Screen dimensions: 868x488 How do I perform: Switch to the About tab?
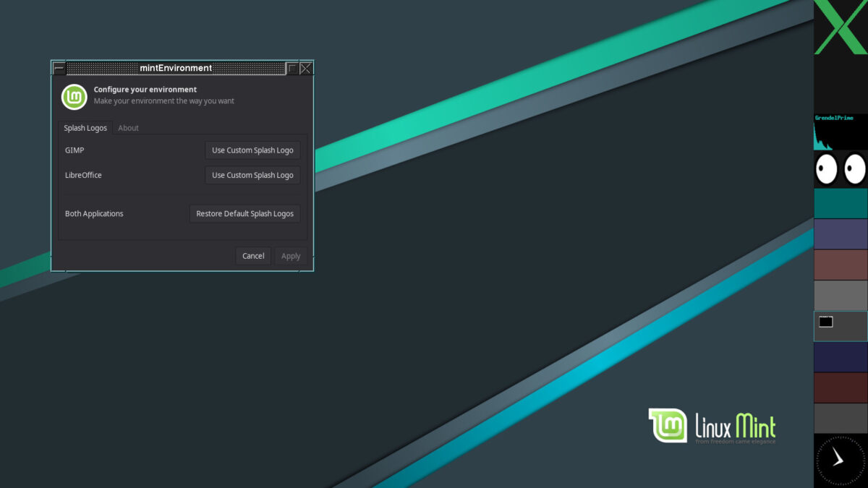tap(128, 127)
